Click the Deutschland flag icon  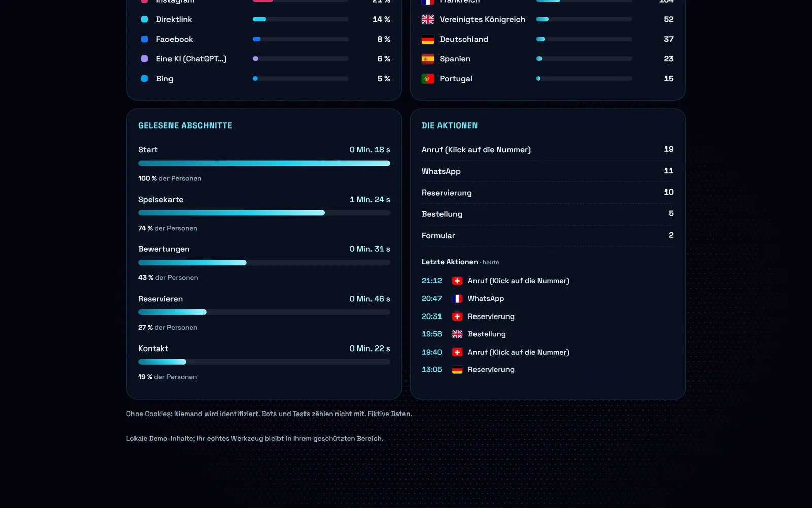[x=428, y=39]
